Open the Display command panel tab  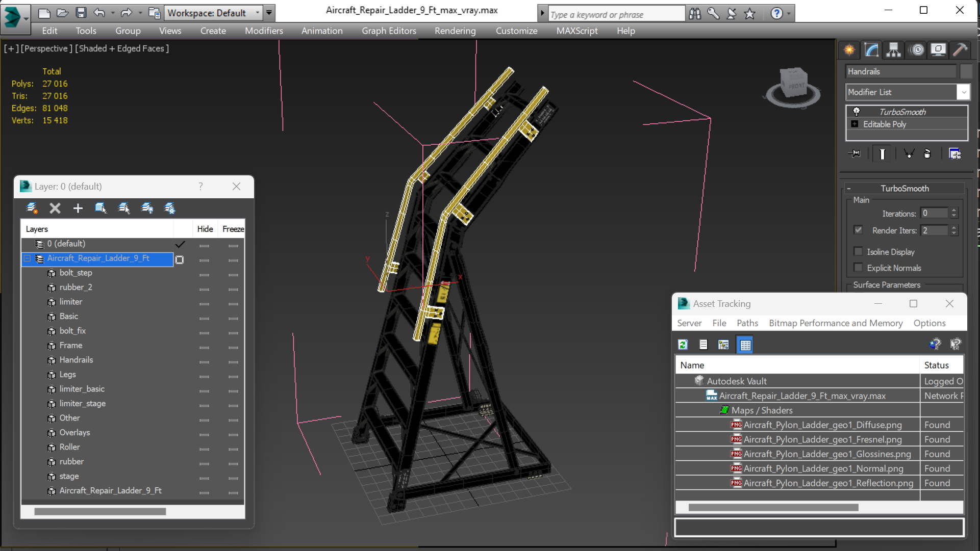(938, 50)
